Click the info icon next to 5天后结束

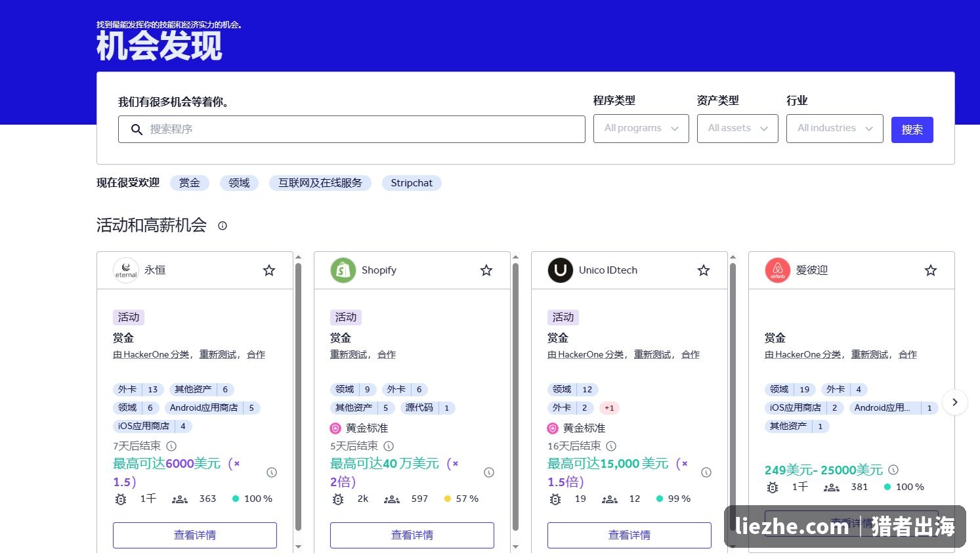pos(389,446)
